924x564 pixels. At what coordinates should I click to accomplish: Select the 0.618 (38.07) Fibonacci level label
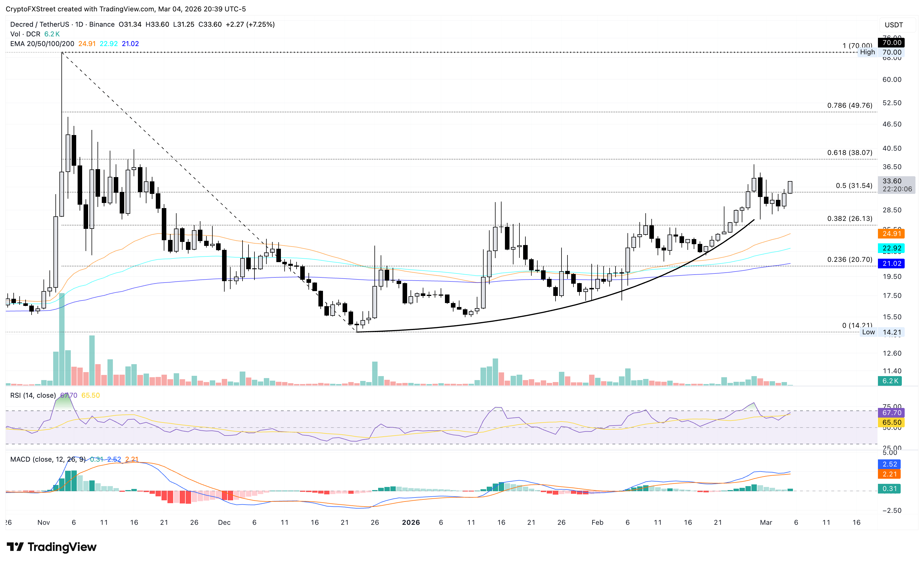[850, 153]
